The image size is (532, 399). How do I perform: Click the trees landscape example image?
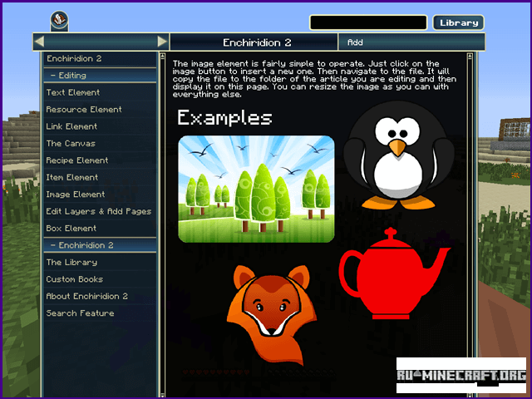(x=256, y=189)
